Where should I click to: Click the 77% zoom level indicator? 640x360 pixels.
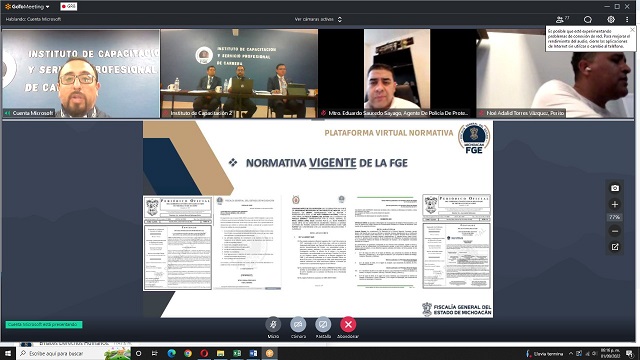coord(615,218)
